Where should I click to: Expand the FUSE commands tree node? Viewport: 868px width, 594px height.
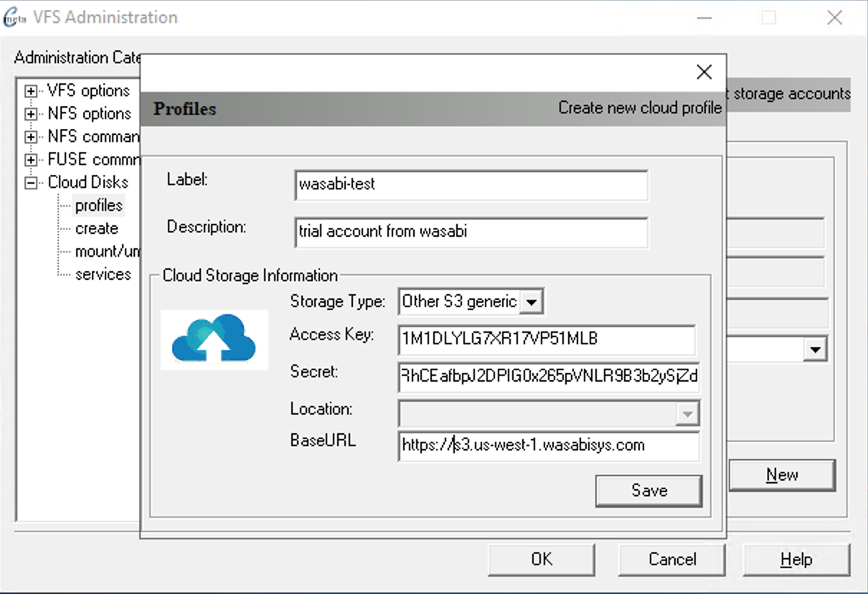[x=31, y=160]
